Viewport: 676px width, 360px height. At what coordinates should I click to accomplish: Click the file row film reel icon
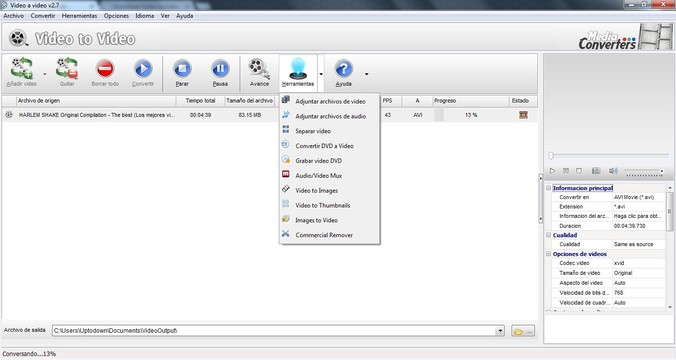[9, 115]
